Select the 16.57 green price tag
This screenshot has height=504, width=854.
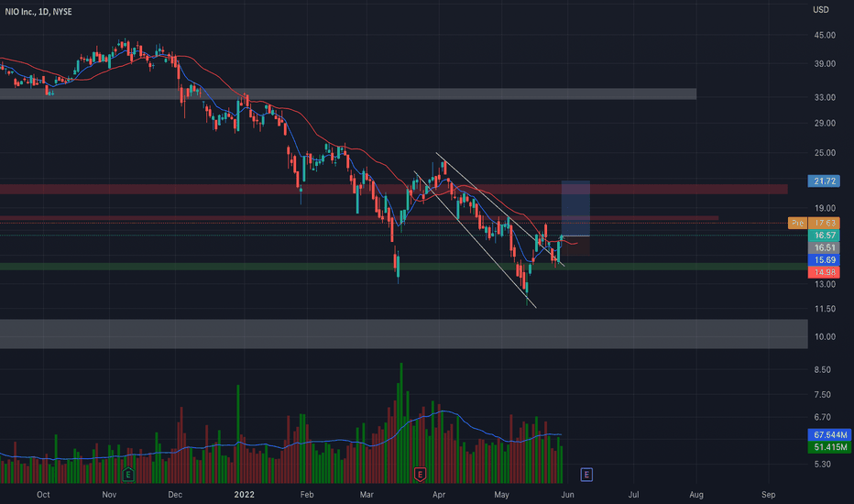coord(824,236)
